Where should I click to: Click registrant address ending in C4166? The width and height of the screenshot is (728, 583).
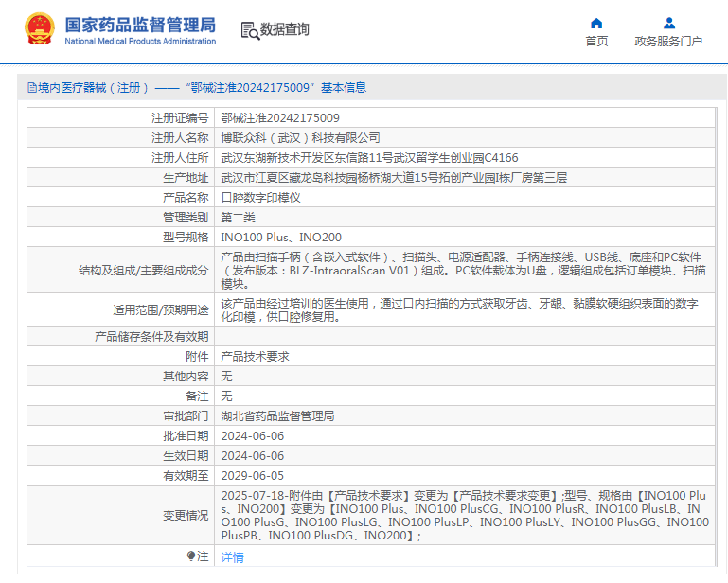[369, 158]
